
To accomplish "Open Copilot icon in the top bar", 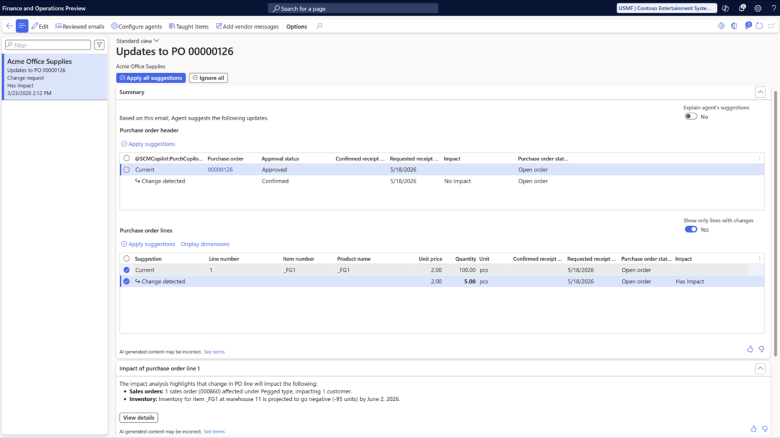I will 725,8.
